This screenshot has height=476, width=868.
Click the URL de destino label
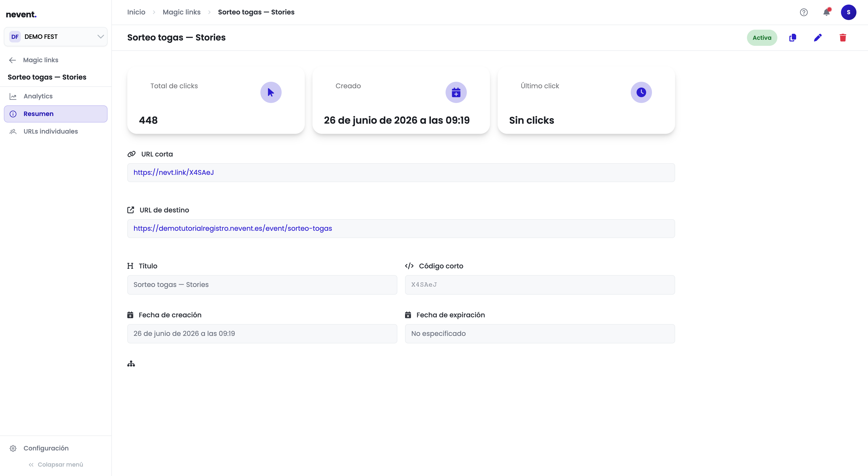coord(164,210)
